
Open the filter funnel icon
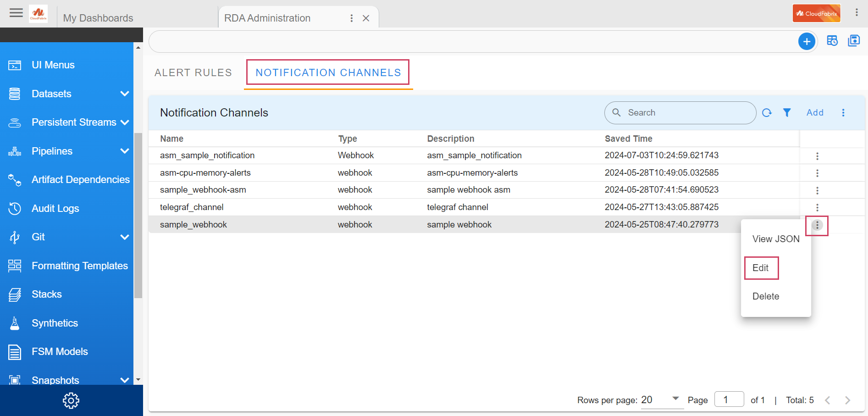point(787,113)
